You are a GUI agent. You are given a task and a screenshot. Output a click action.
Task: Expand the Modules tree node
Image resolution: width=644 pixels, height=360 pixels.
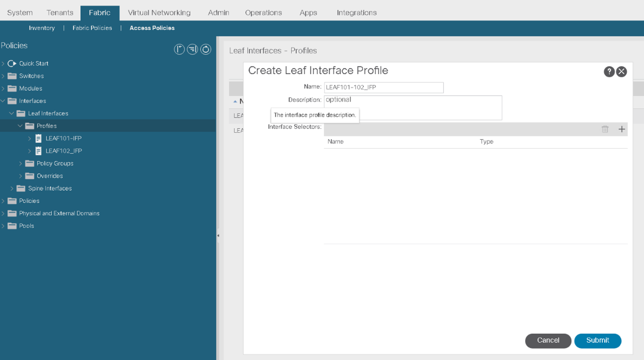click(3, 88)
